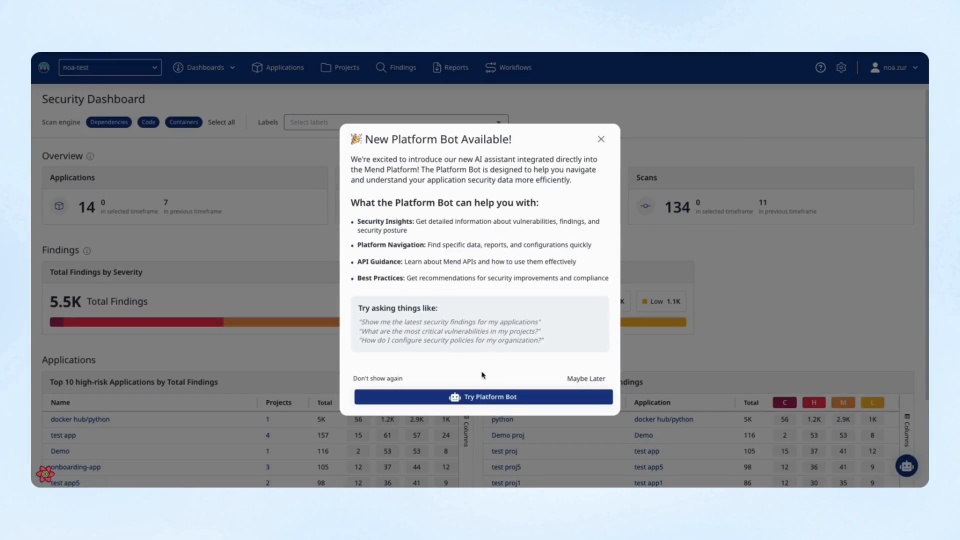The width and height of the screenshot is (960, 540).
Task: Sort left table by Projects column
Action: point(279,402)
